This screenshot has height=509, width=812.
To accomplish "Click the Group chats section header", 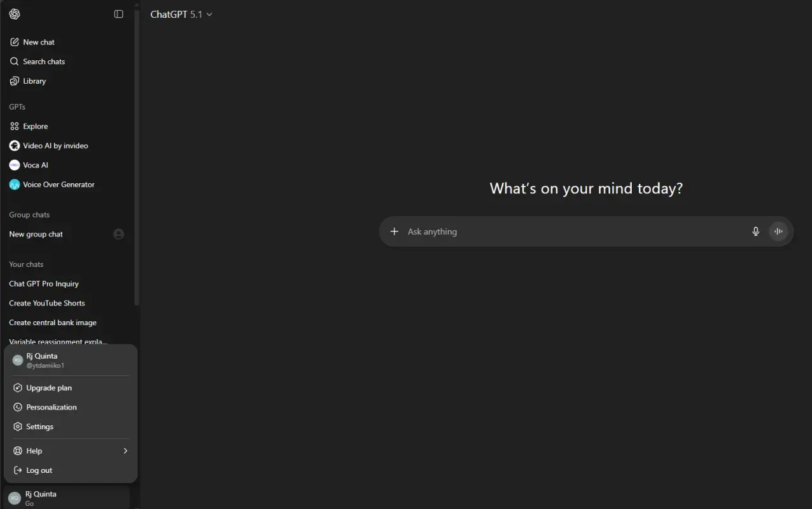I will pyautogui.click(x=29, y=215).
